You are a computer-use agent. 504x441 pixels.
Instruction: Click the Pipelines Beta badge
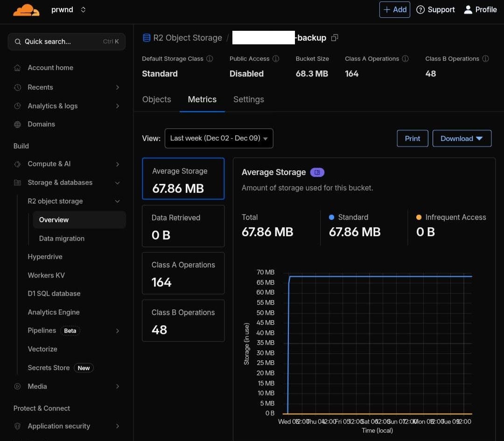tap(70, 331)
